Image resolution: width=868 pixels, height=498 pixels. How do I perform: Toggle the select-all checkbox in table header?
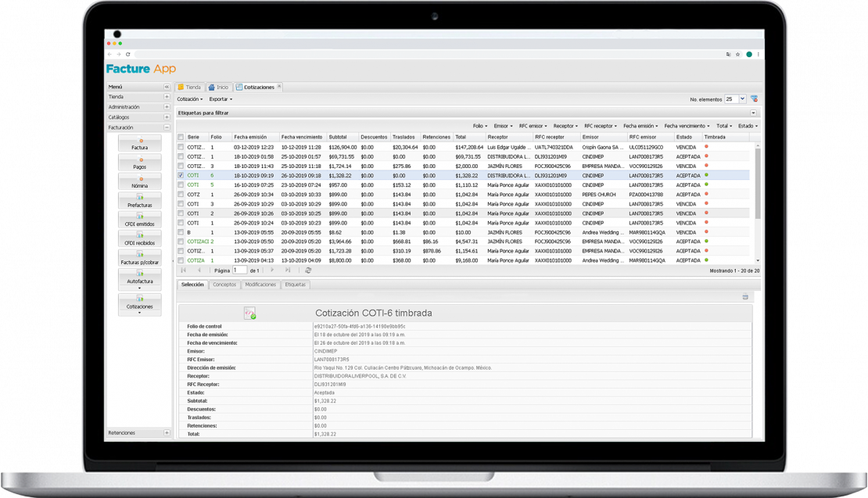point(181,137)
